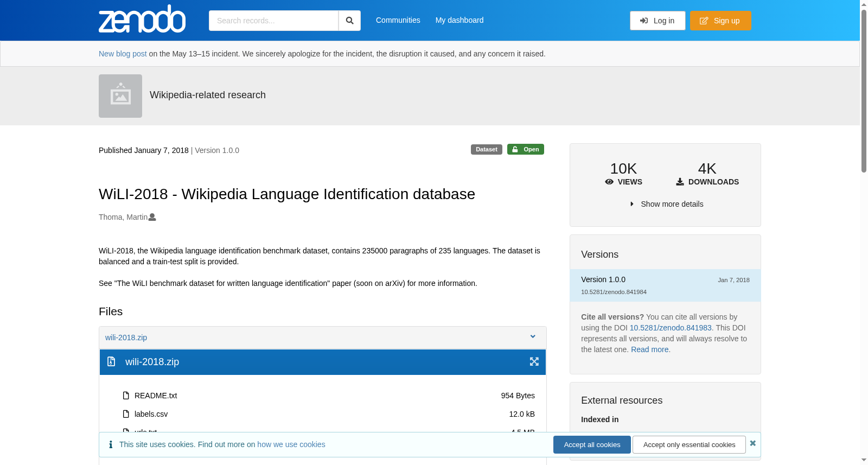Click the External resources heading
868x465 pixels.
[x=622, y=400]
